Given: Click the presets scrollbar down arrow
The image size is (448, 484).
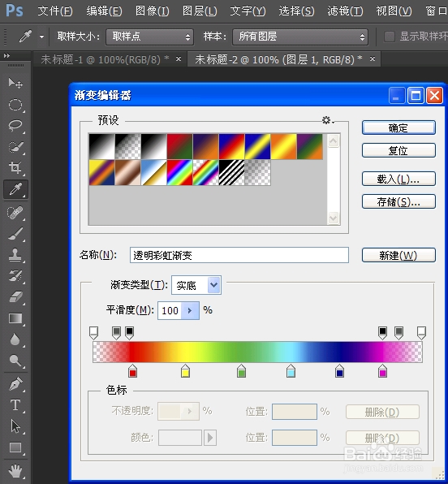Looking at the screenshot, I should 334,218.
